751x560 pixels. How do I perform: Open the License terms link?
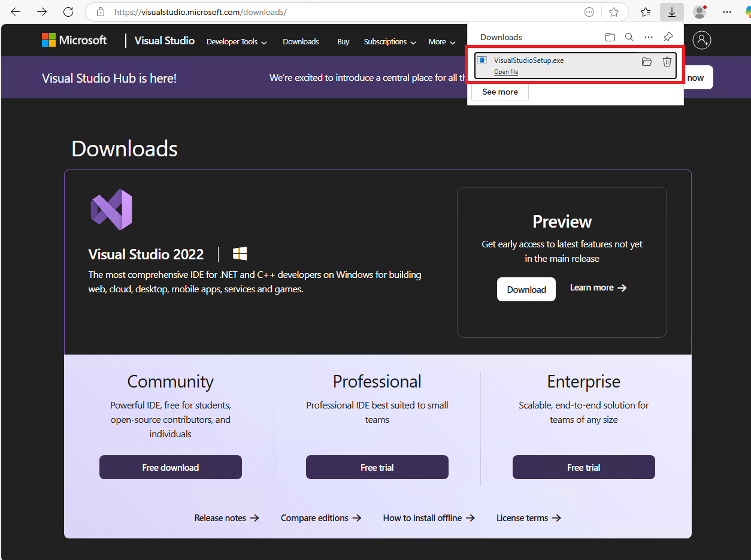tap(529, 518)
